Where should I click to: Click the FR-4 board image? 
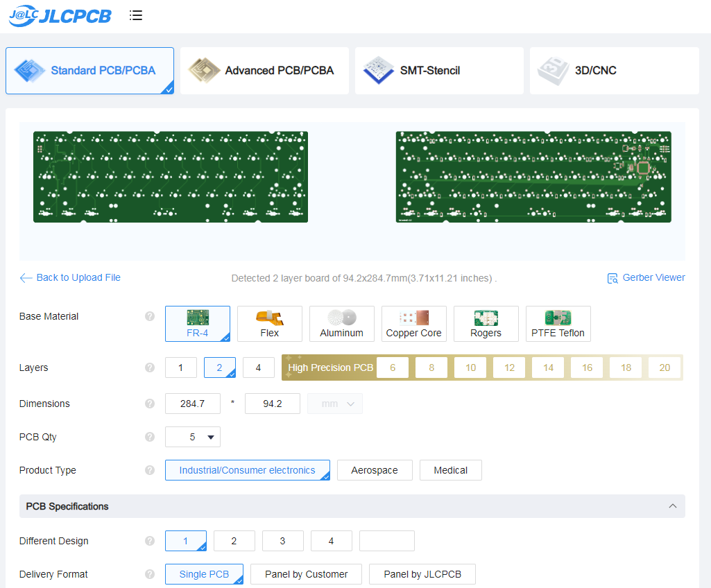tap(198, 318)
